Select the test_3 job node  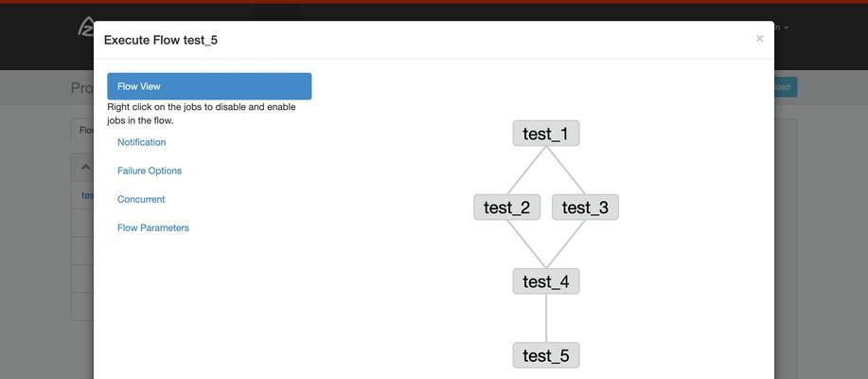pos(585,208)
